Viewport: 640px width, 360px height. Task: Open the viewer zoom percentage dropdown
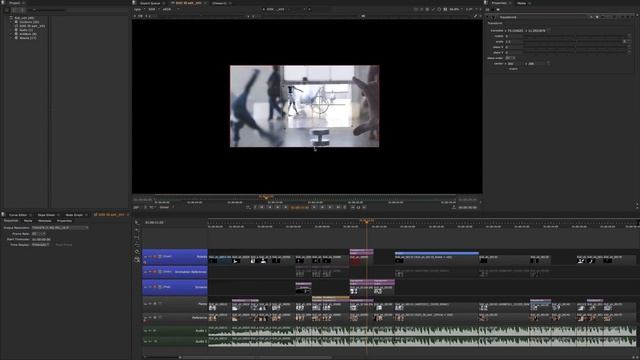tap(456, 9)
